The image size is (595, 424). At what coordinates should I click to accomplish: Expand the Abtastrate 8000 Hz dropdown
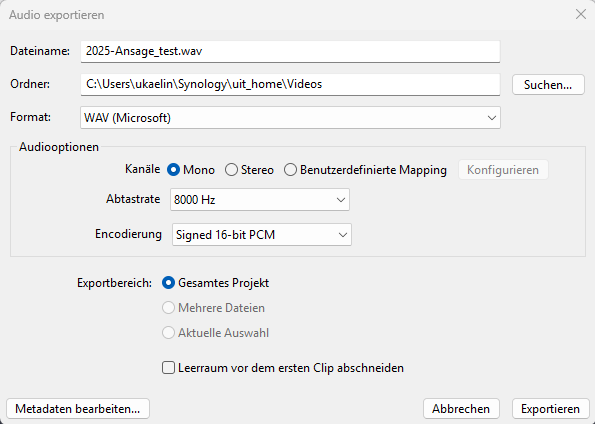pyautogui.click(x=260, y=200)
